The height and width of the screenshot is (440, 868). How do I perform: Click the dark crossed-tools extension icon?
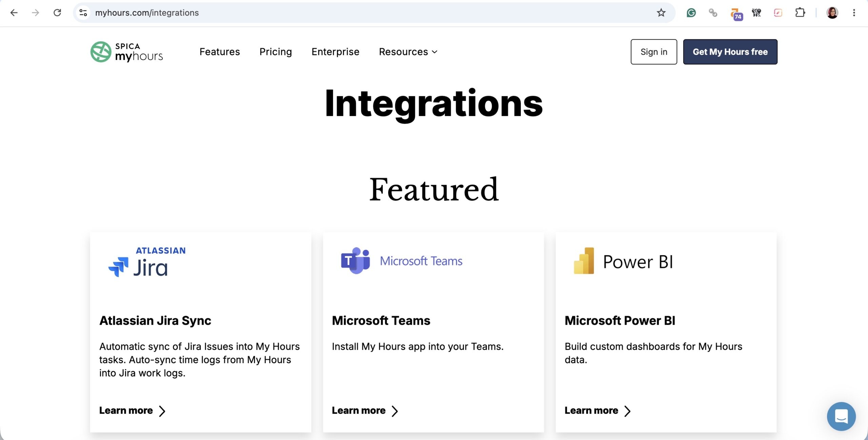(756, 13)
